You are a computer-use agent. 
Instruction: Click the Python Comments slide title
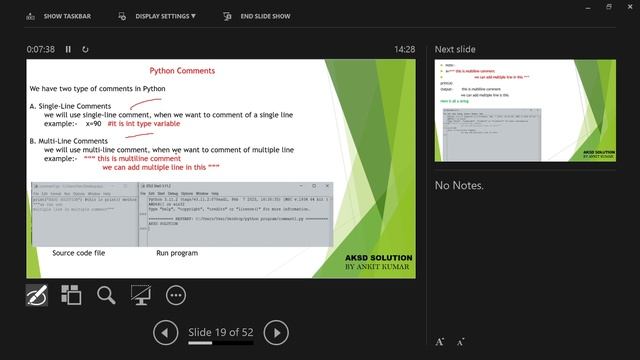click(x=182, y=71)
